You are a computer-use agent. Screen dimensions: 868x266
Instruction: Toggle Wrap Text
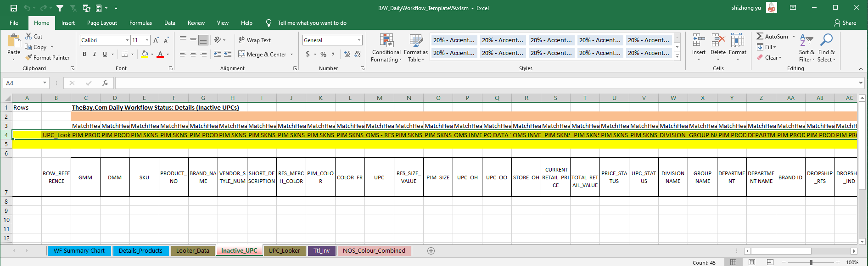coord(255,40)
